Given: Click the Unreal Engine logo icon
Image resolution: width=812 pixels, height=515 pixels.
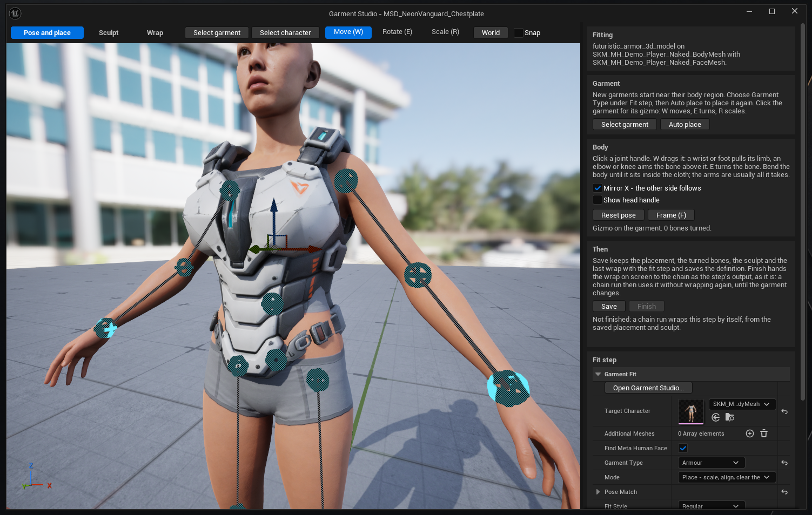Looking at the screenshot, I should point(15,13).
